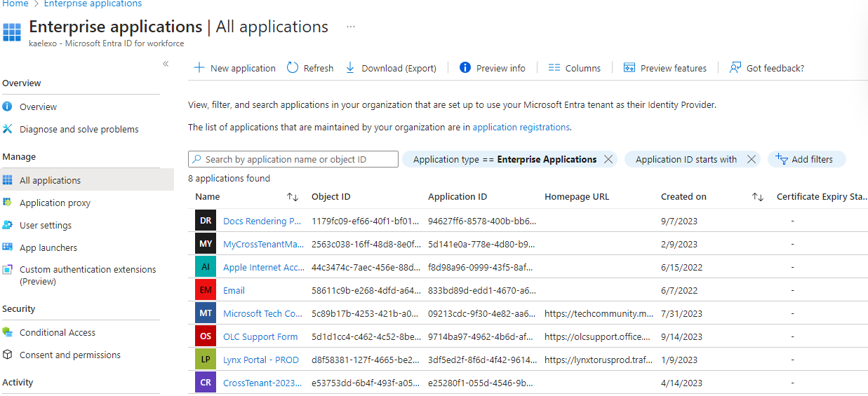Open the application registrations link

521,128
